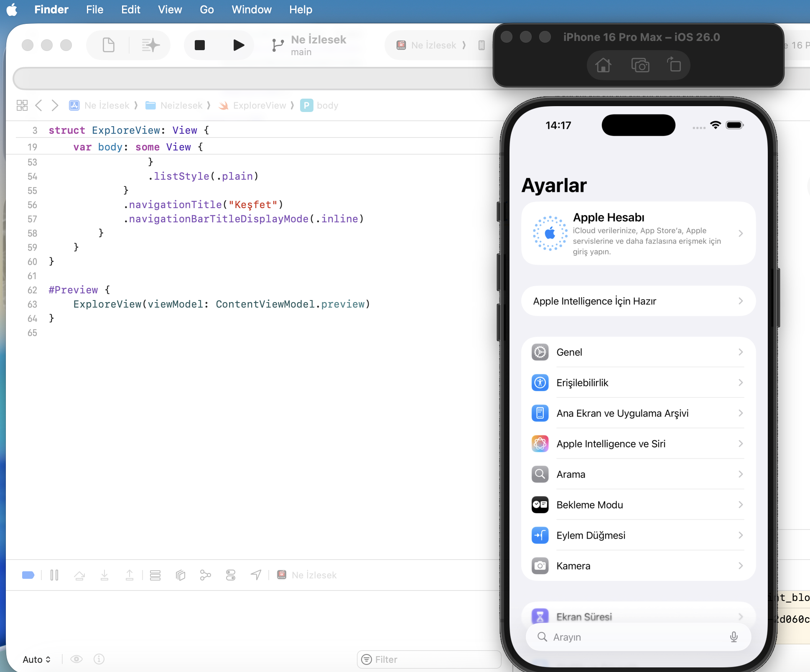
Task: Open the Auto variables scope dropdown
Action: coord(37,659)
